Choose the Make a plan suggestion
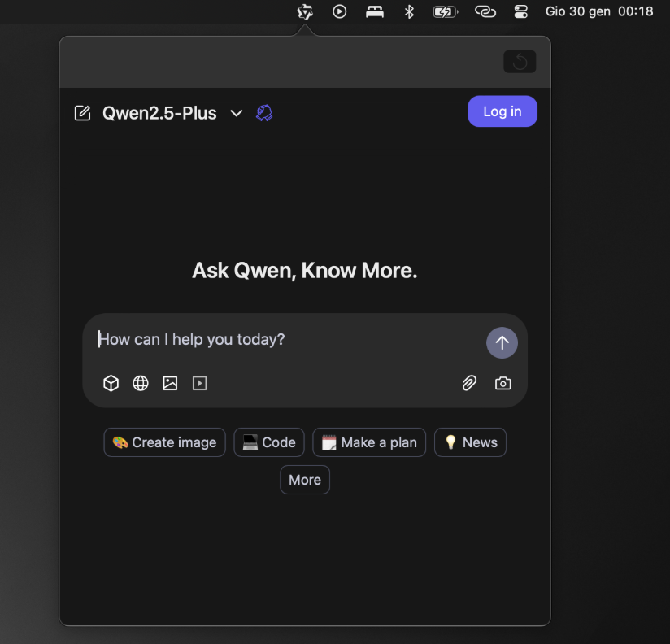 [x=369, y=442]
